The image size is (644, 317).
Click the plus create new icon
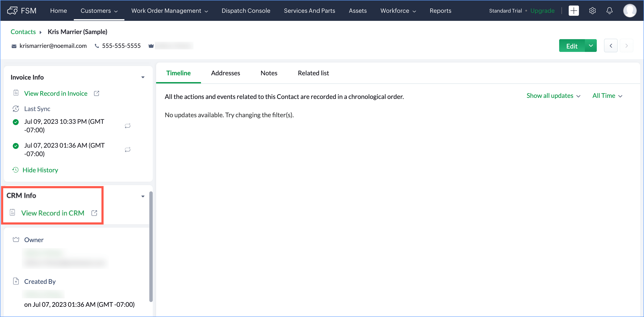pyautogui.click(x=574, y=11)
